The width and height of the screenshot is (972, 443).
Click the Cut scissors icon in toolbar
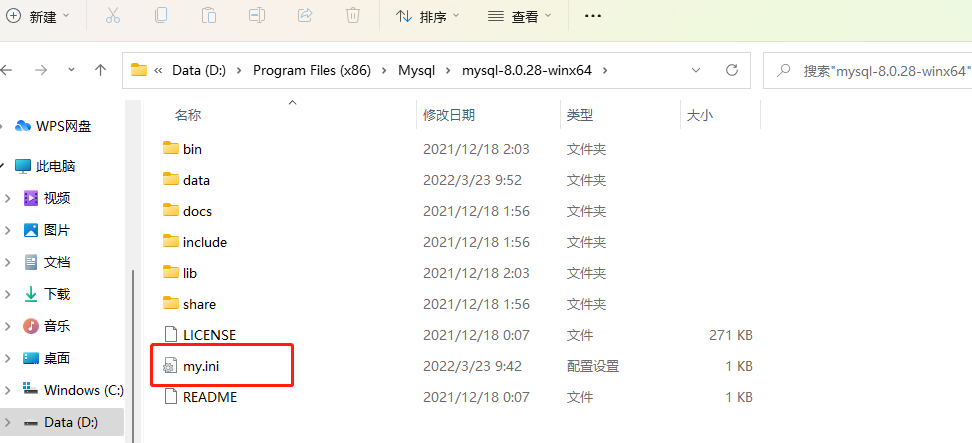[112, 15]
